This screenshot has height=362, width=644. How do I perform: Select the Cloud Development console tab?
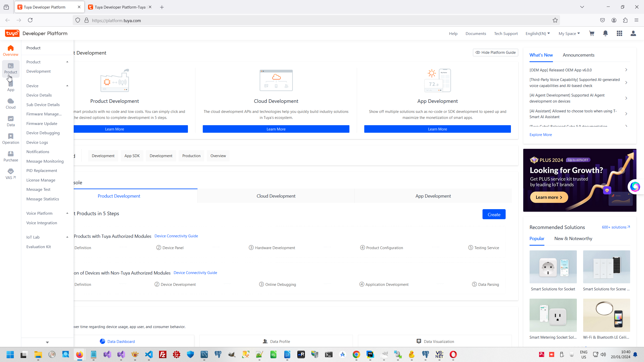[276, 196]
